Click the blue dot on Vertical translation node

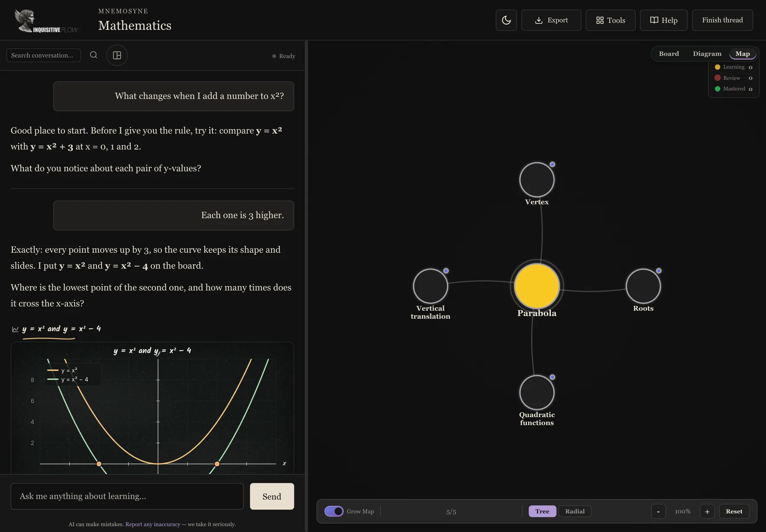(x=446, y=271)
